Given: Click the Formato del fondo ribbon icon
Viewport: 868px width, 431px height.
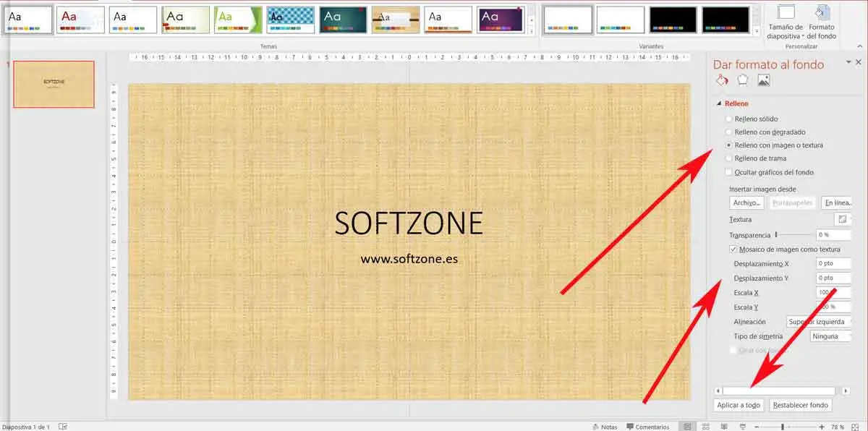Looking at the screenshot, I should click(822, 12).
